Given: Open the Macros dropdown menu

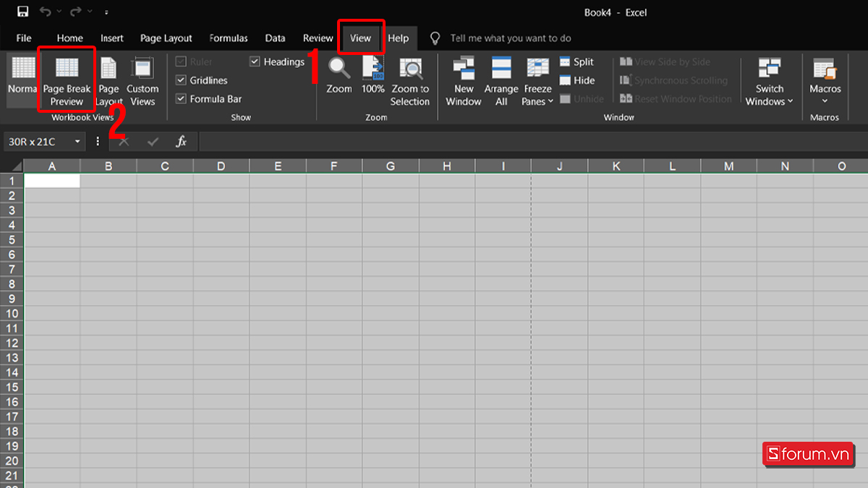Looking at the screenshot, I should click(x=825, y=80).
